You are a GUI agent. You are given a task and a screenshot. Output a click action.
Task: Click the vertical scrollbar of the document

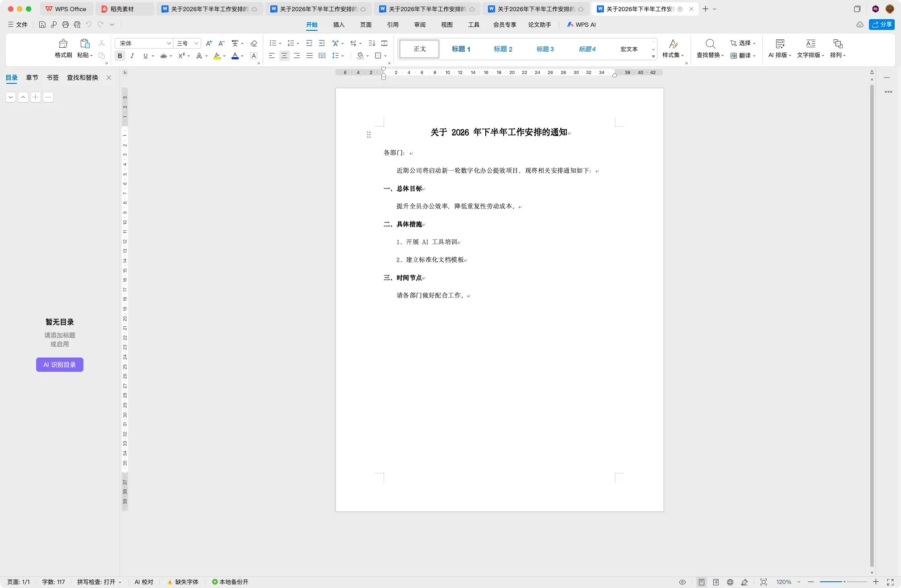pos(872,325)
